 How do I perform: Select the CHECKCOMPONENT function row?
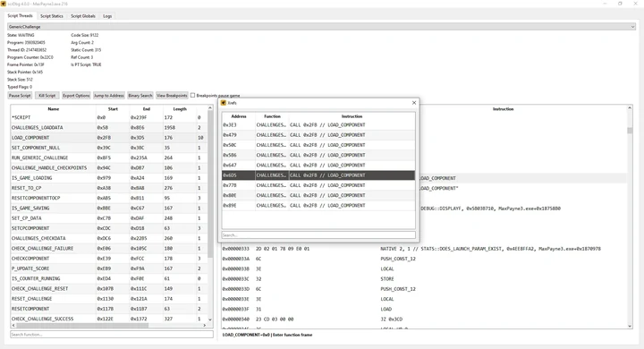tap(109, 259)
